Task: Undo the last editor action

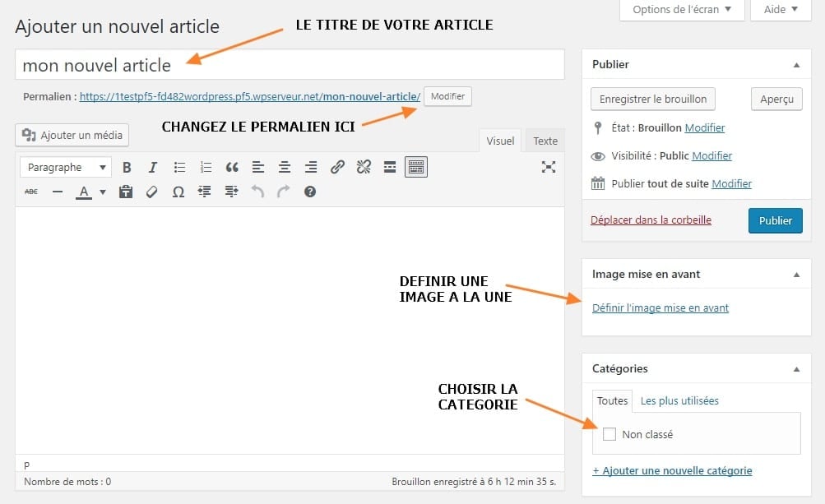Action: coord(257,191)
